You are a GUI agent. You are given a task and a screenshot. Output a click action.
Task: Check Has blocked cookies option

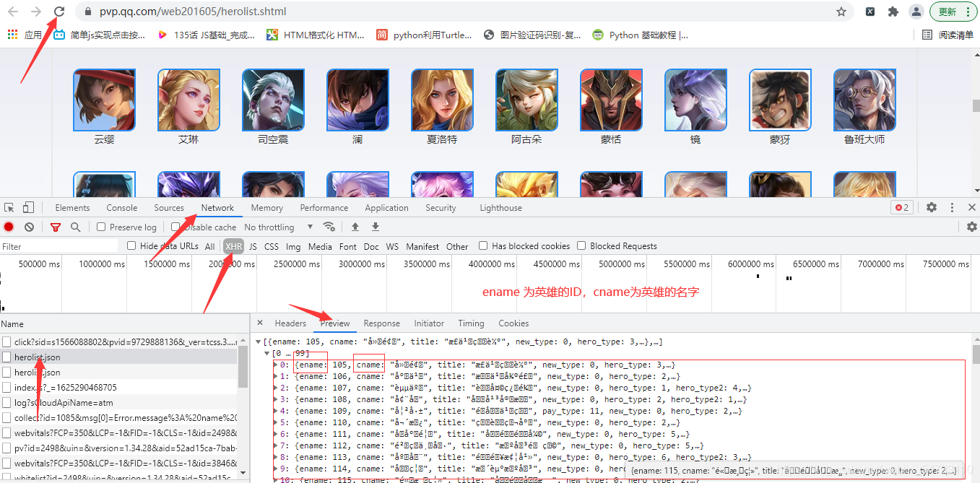coord(483,245)
